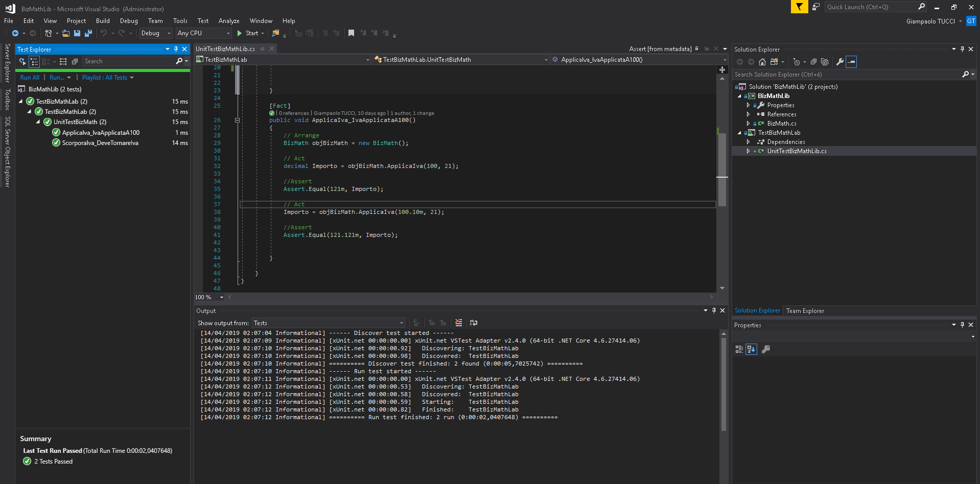Viewport: 980px width, 484px height.
Task: Open Properties with the wrench icon in Solution Explorer
Action: [x=839, y=62]
